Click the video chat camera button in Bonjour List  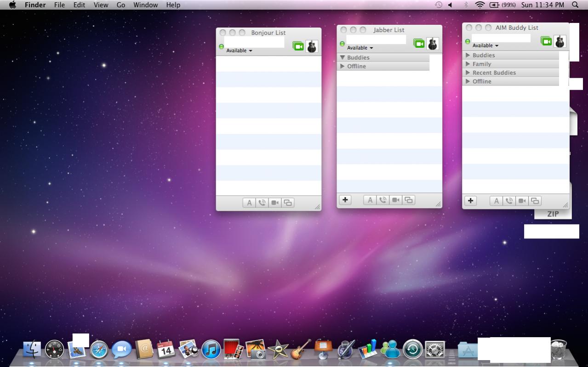275,203
